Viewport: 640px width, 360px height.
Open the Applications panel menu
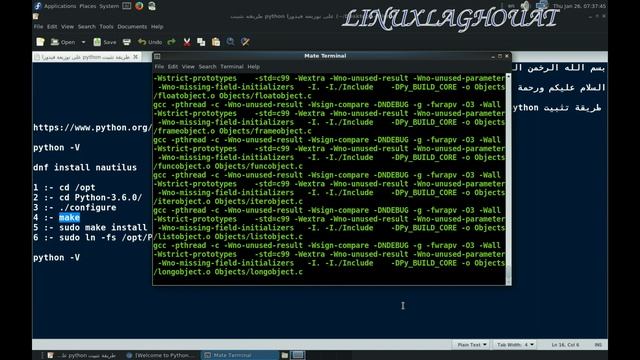pyautogui.click(x=60, y=6)
